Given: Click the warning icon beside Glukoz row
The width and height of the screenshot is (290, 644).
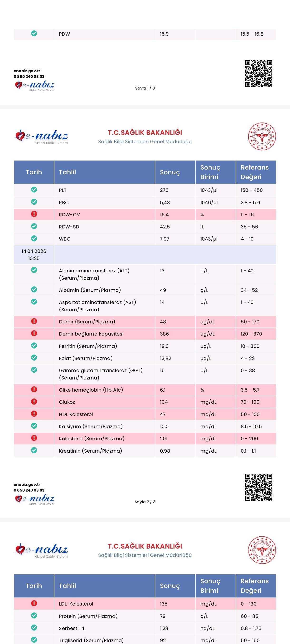Looking at the screenshot, I should [34, 402].
